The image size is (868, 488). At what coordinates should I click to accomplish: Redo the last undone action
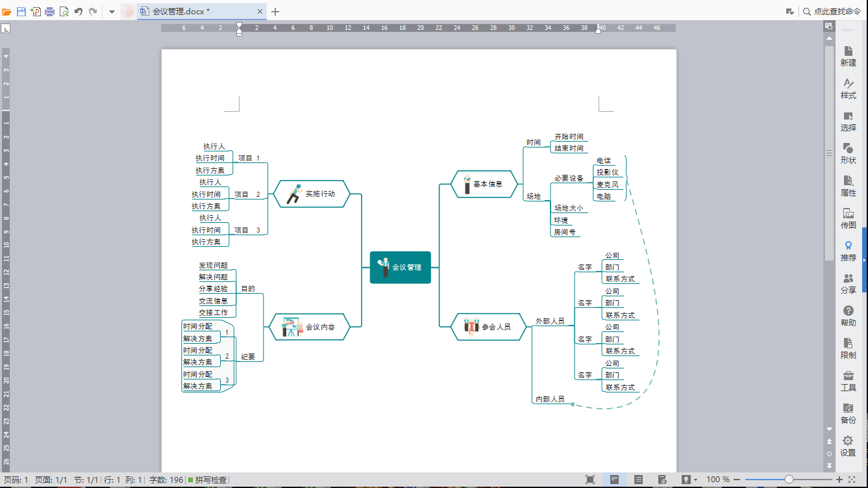93,11
